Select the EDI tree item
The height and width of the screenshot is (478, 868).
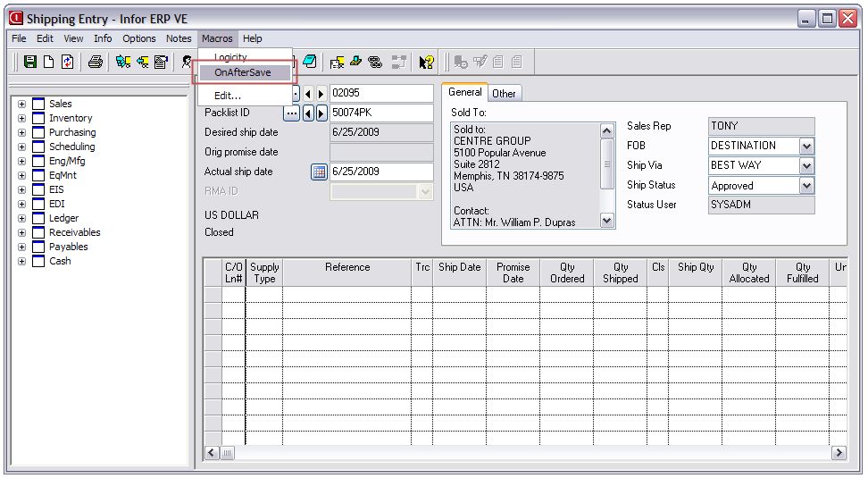tap(57, 204)
